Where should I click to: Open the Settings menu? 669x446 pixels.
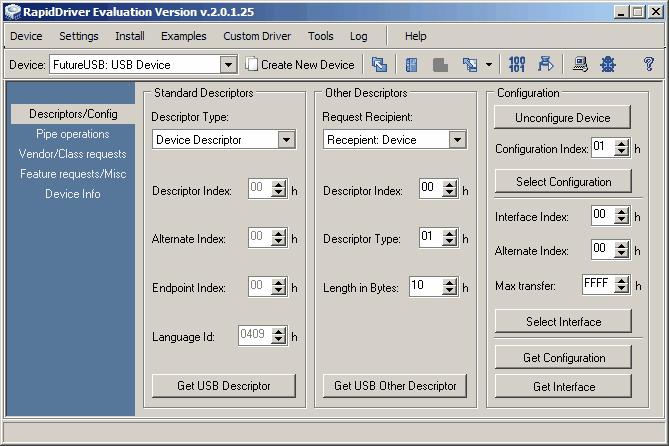(x=79, y=36)
